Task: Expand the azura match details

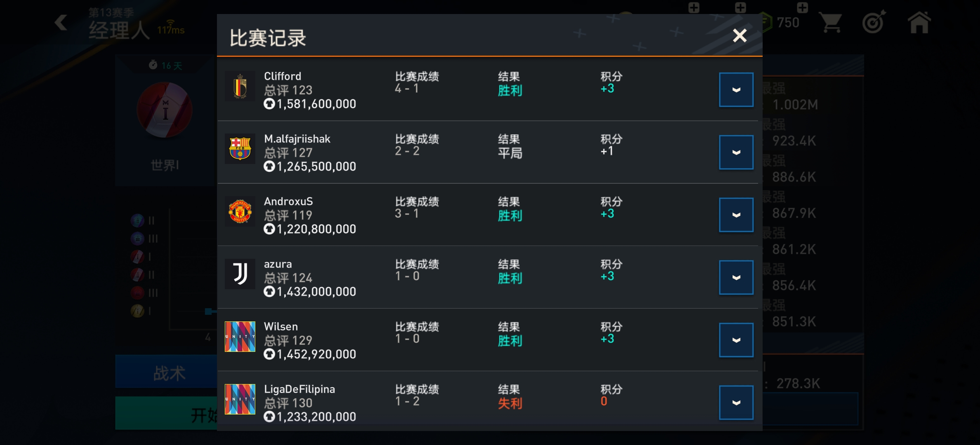Action: pyautogui.click(x=736, y=278)
